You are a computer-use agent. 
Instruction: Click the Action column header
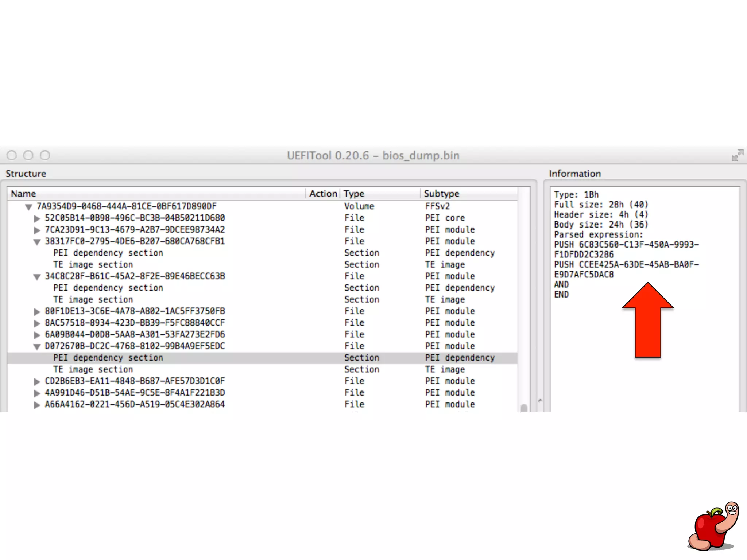(323, 194)
